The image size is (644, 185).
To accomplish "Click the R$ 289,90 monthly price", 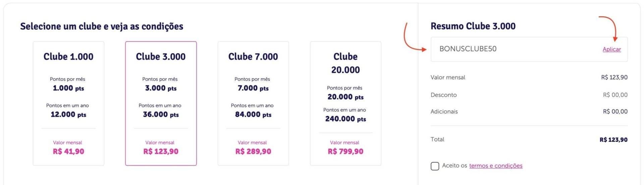I will point(253,152).
